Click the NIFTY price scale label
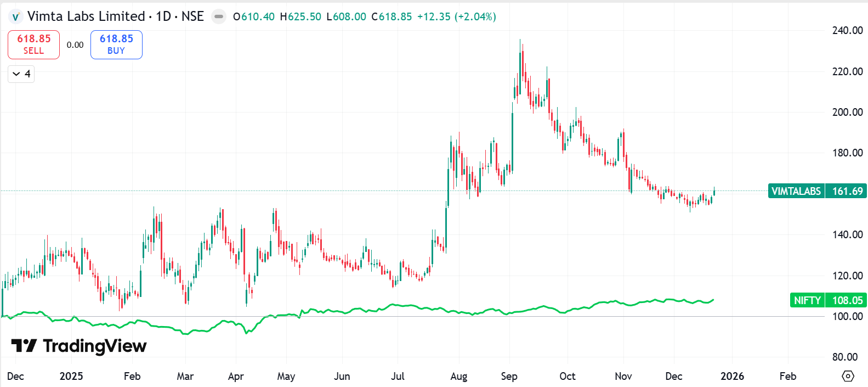Screen dimensions: 868x387 click(x=807, y=300)
